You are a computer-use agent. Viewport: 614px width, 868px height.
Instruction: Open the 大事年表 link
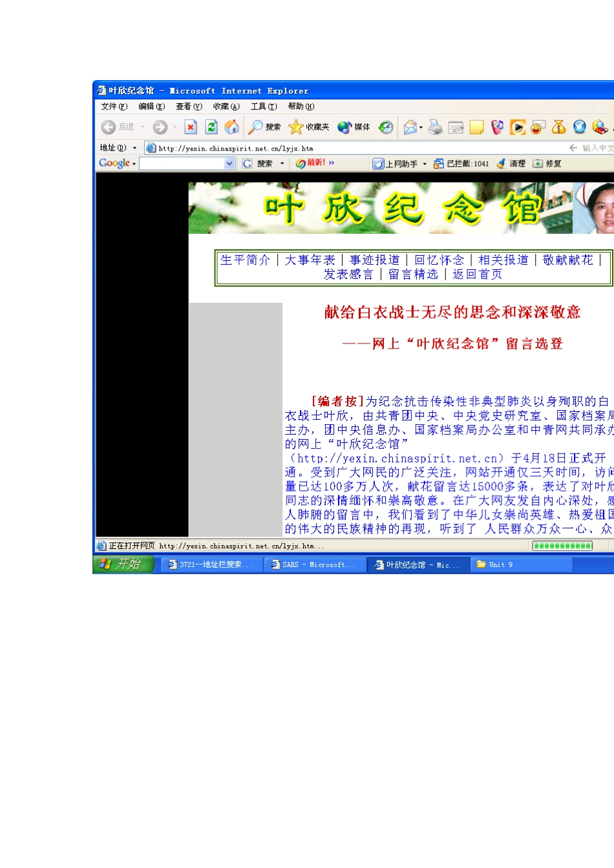[x=310, y=260]
